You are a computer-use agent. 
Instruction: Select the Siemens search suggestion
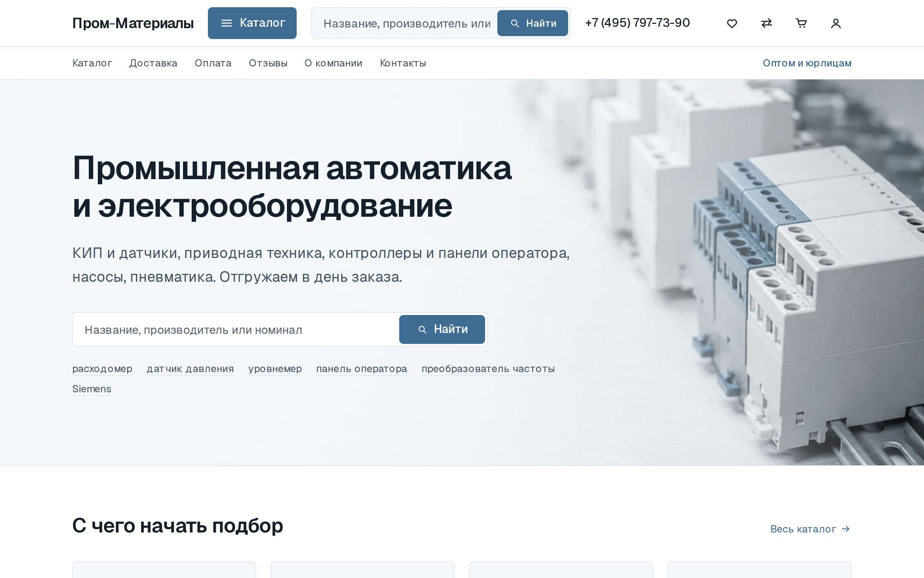(x=92, y=389)
